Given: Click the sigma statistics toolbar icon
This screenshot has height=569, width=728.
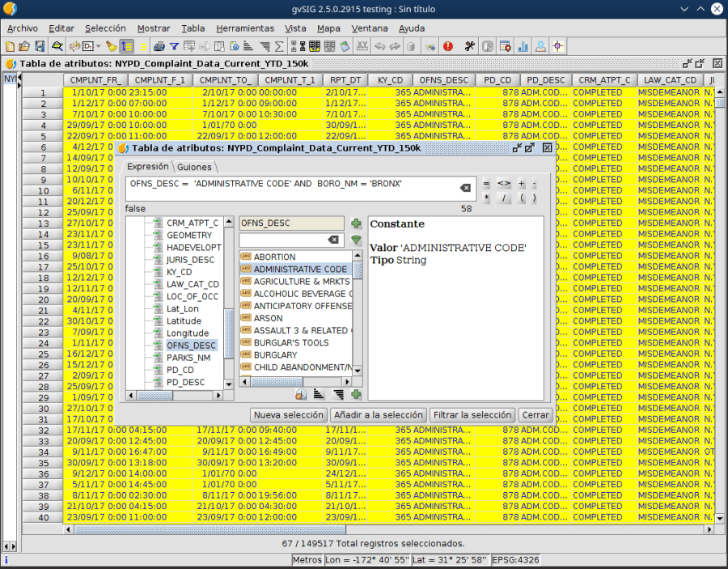Looking at the screenshot, I should pos(279,46).
